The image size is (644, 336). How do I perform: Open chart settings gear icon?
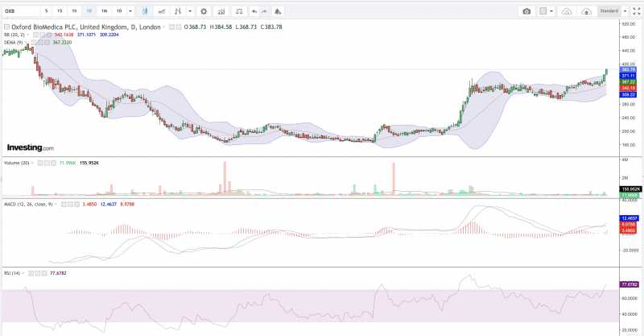click(203, 11)
